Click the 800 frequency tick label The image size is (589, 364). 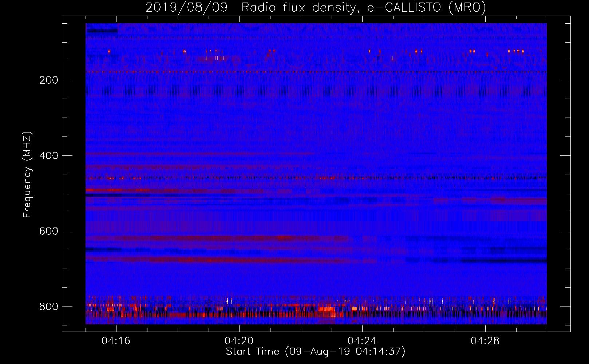pyautogui.click(x=49, y=307)
